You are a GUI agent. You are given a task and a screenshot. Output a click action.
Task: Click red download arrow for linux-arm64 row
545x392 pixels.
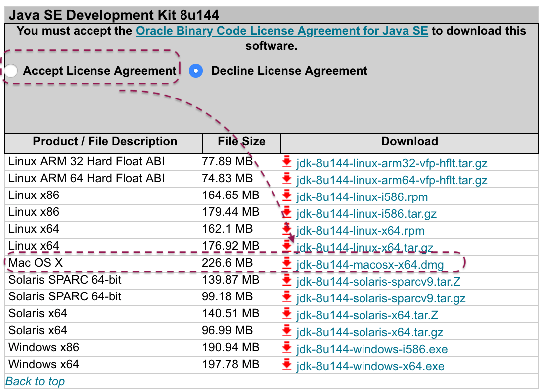click(x=287, y=179)
